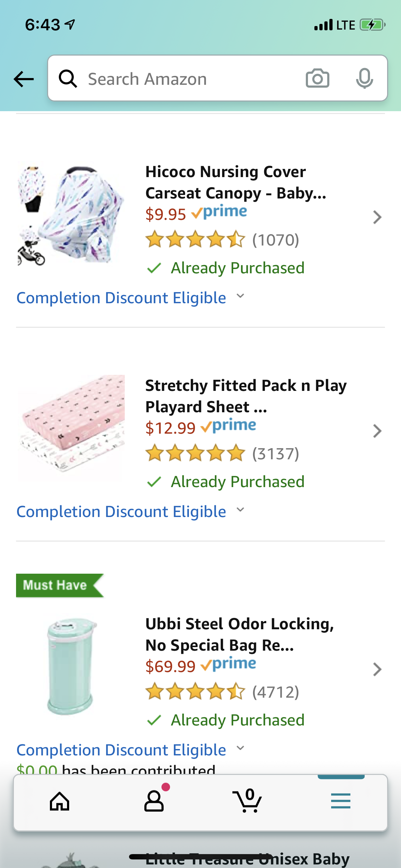Image resolution: width=401 pixels, height=868 pixels.
Task: Tap the back arrow icon
Action: pos(24,79)
